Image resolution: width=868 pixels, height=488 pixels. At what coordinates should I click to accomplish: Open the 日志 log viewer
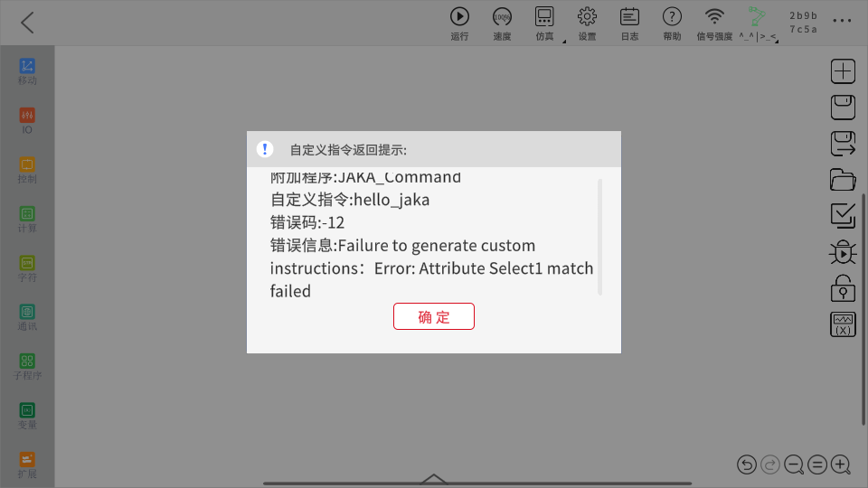click(x=629, y=23)
